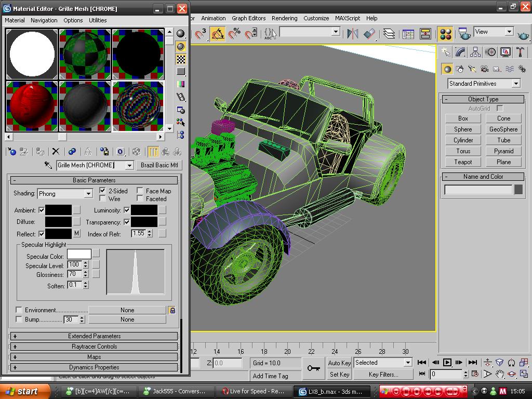Toggle the Percent Snap icon
Screen dimensions: 532x399
point(234,34)
